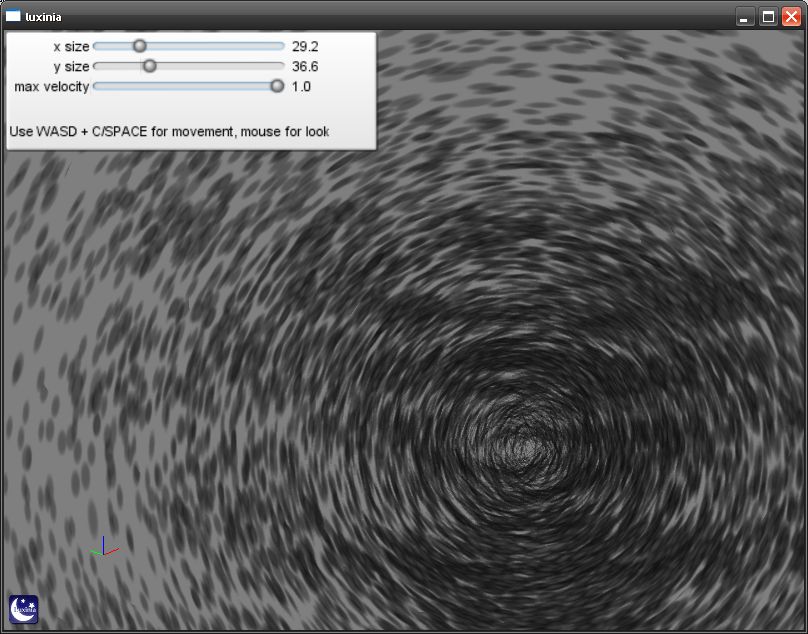Screen dimensions: 808x634
Task: Click the x size slider track's right end
Action: coord(280,46)
